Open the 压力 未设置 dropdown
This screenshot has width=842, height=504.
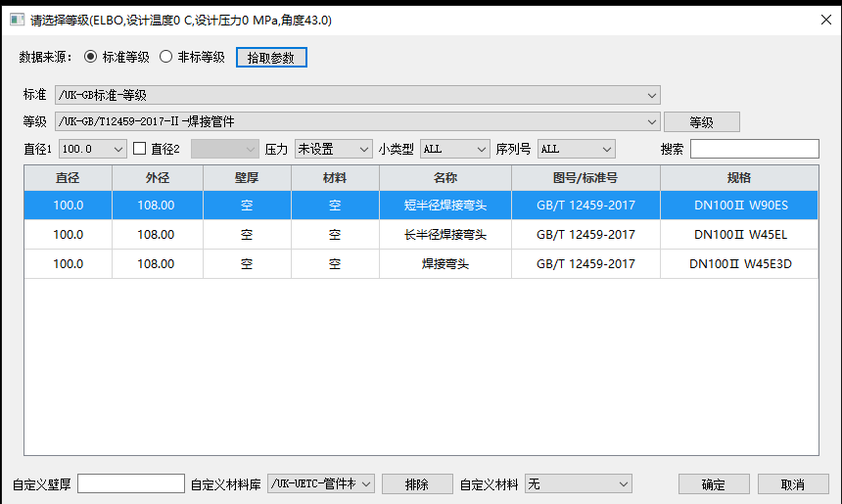tap(333, 149)
